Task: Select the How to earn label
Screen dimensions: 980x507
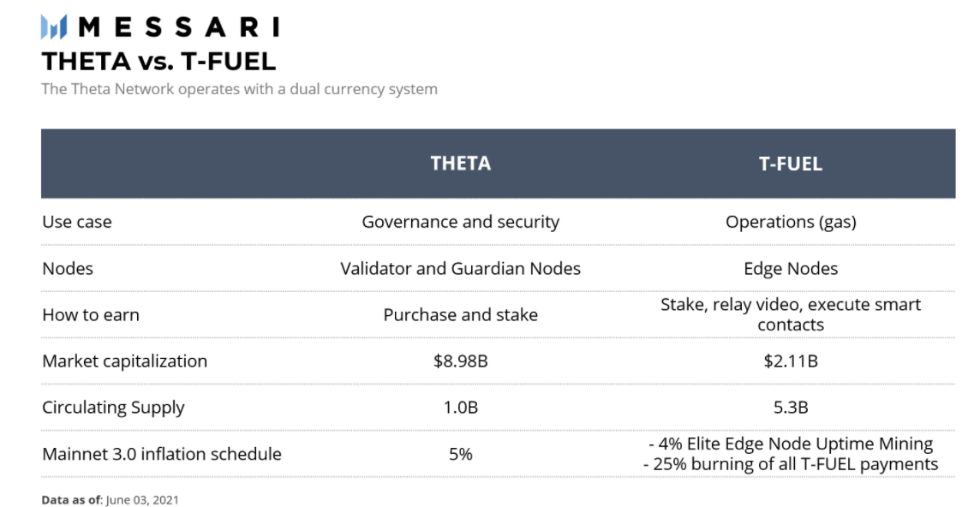Action: coord(91,315)
